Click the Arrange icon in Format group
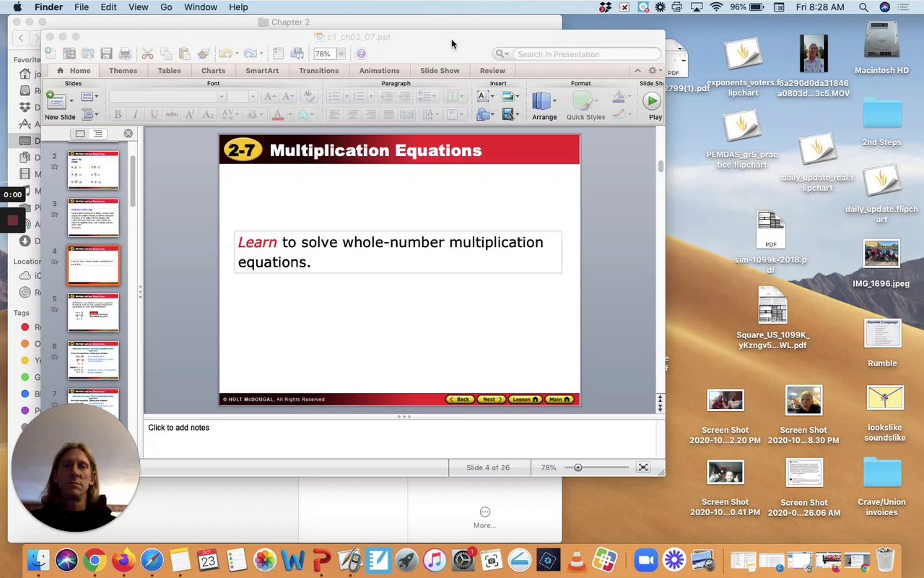Screen dimensions: 924x578 [541, 101]
